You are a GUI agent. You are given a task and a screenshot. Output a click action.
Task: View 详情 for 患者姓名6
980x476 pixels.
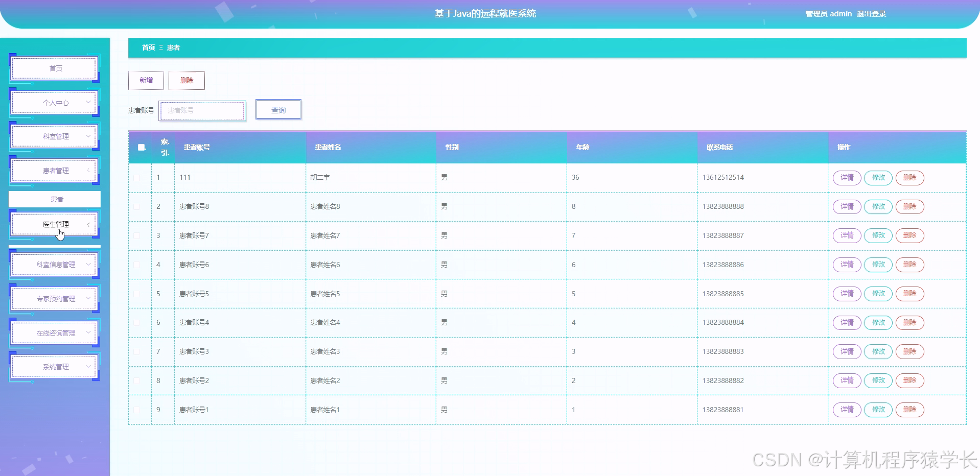(847, 265)
